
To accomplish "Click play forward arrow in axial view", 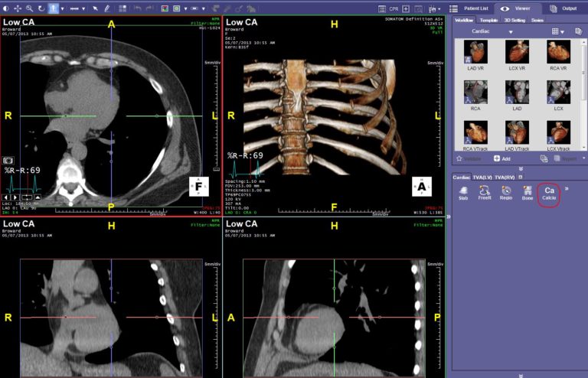I will (x=15, y=197).
